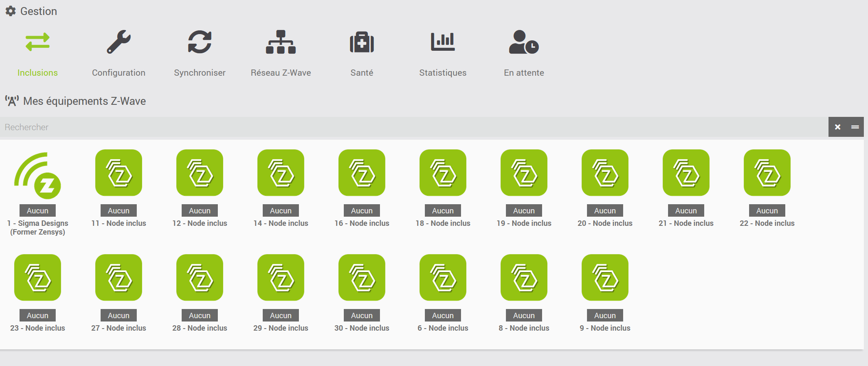Open the Statistiques bar chart icon

pos(443,42)
